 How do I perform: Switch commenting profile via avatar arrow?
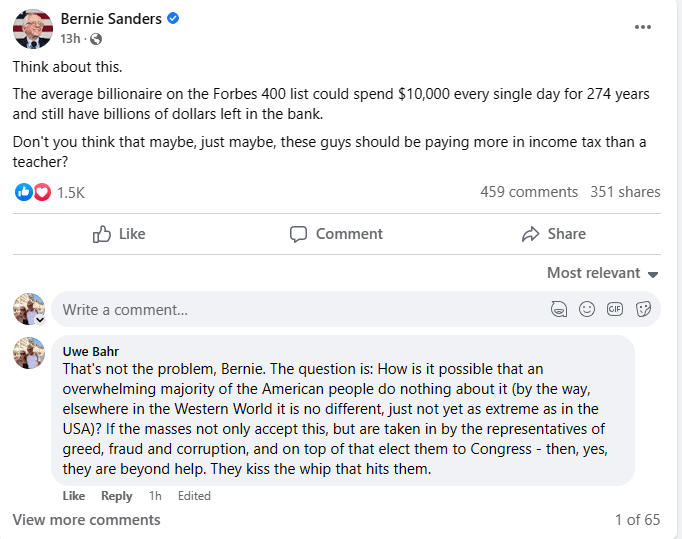pyautogui.click(x=40, y=320)
